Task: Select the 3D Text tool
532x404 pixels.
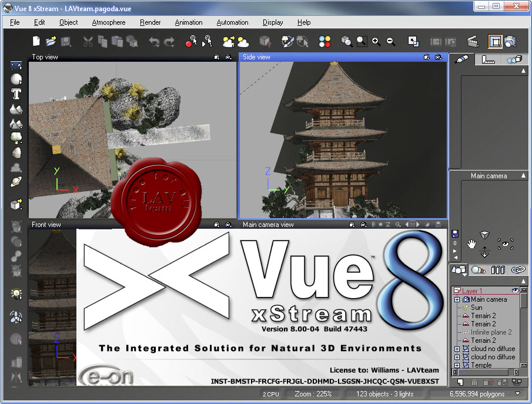Action: pyautogui.click(x=16, y=94)
